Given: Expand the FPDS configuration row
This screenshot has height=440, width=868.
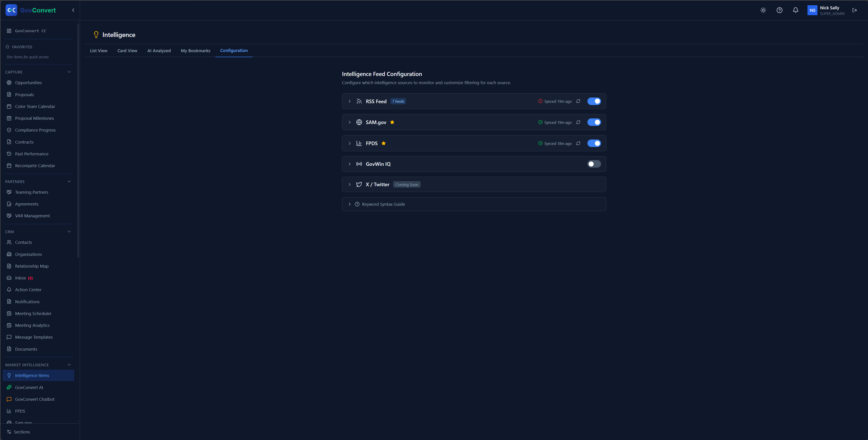Looking at the screenshot, I should click(349, 143).
